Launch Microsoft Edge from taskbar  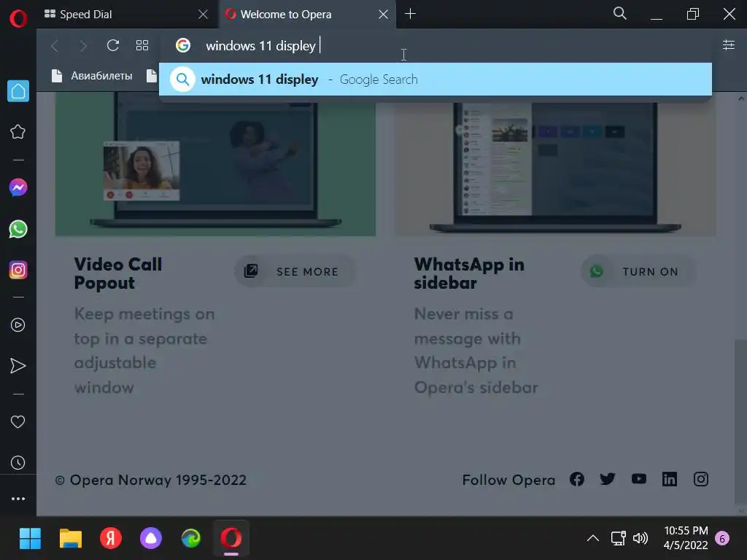191,539
